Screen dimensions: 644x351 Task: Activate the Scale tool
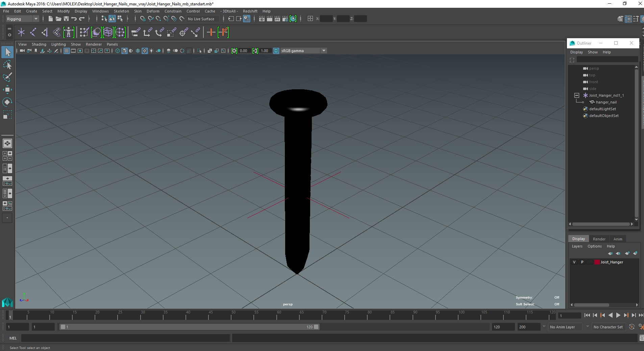pyautogui.click(x=7, y=115)
